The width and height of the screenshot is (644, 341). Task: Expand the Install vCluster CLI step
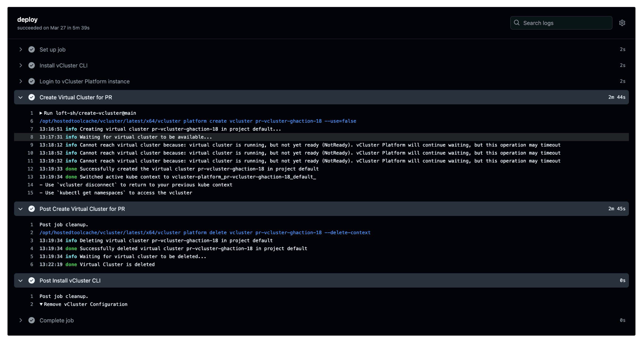(x=20, y=65)
